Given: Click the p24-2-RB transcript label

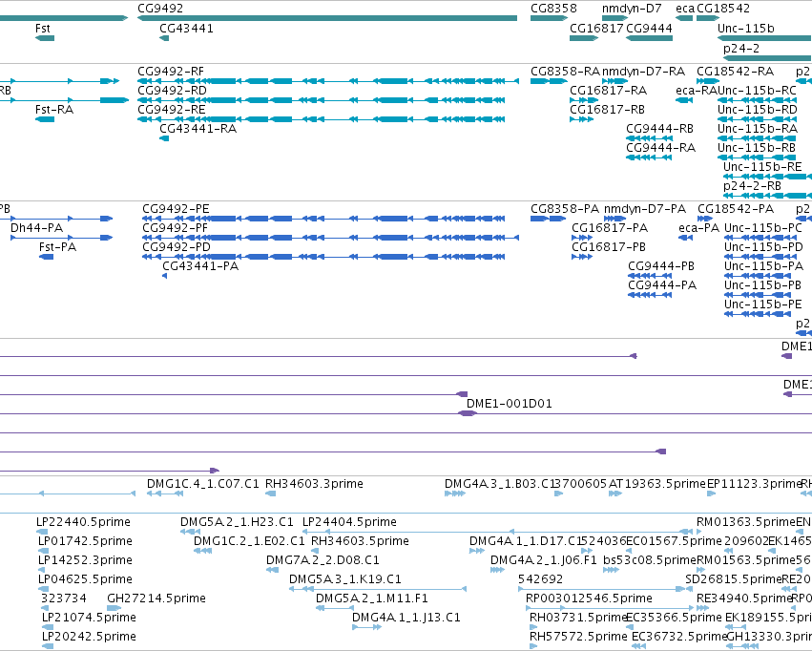Looking at the screenshot, I should pyautogui.click(x=752, y=186).
